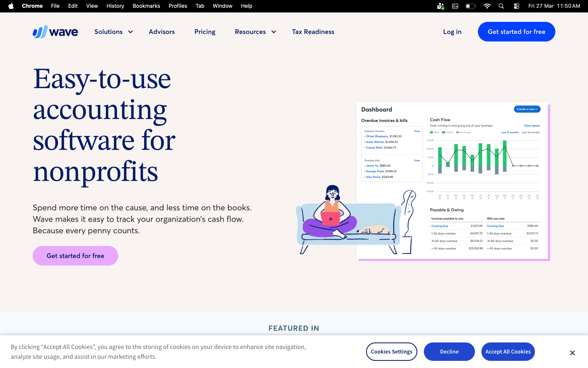
Task: Open the File menu
Action: tap(55, 6)
